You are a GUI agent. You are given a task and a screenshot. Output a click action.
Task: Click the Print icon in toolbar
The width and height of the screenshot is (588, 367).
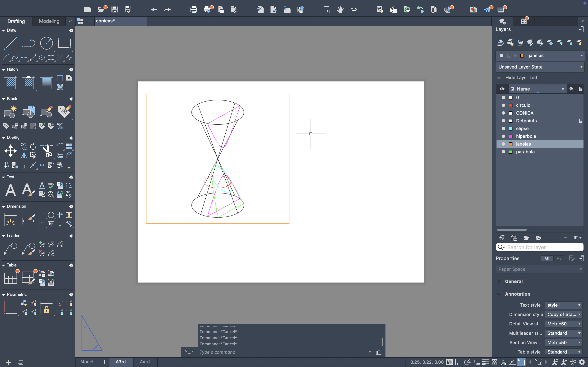click(193, 9)
